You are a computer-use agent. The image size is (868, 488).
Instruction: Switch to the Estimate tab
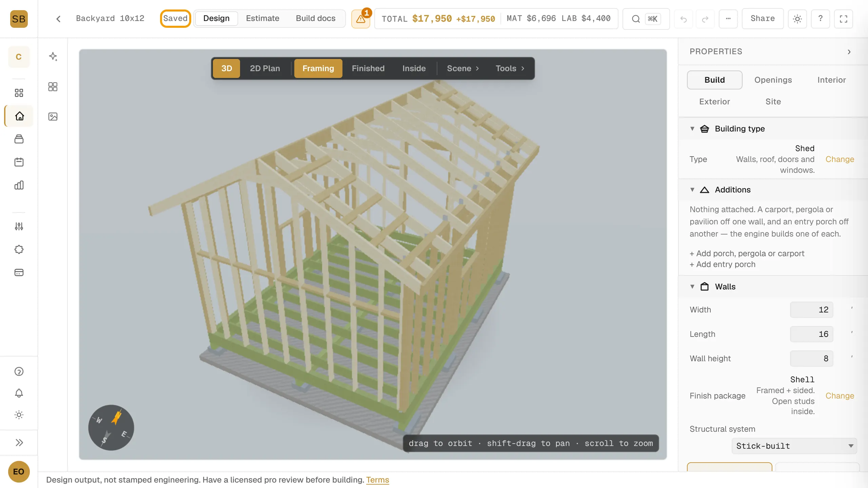point(262,18)
